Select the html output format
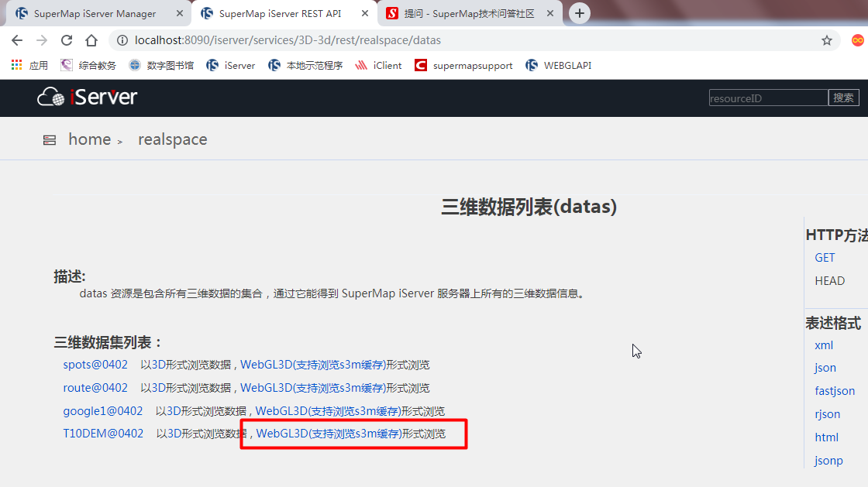Viewport: 868px width, 487px height. pyautogui.click(x=826, y=437)
